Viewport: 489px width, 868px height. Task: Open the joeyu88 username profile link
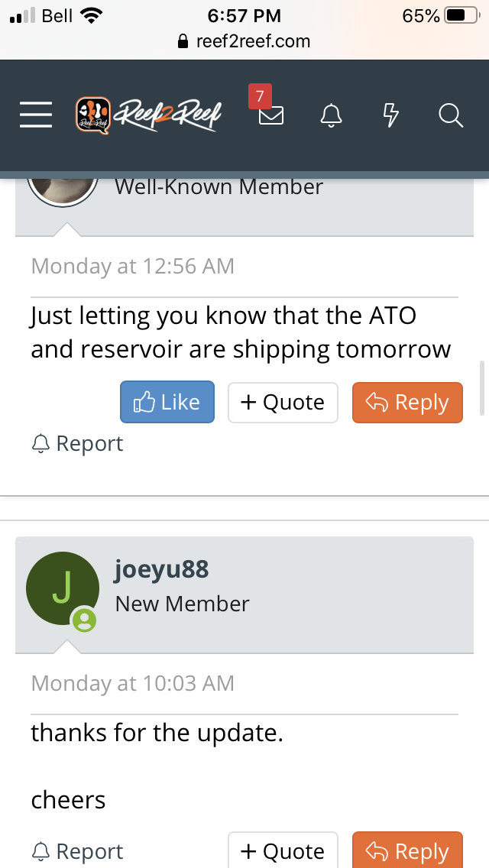point(161,569)
